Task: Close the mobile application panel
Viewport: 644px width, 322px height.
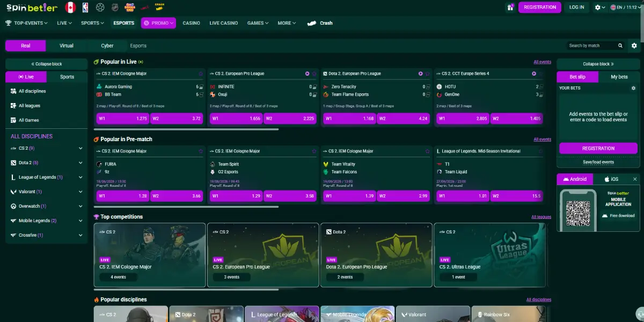Action: point(635,179)
